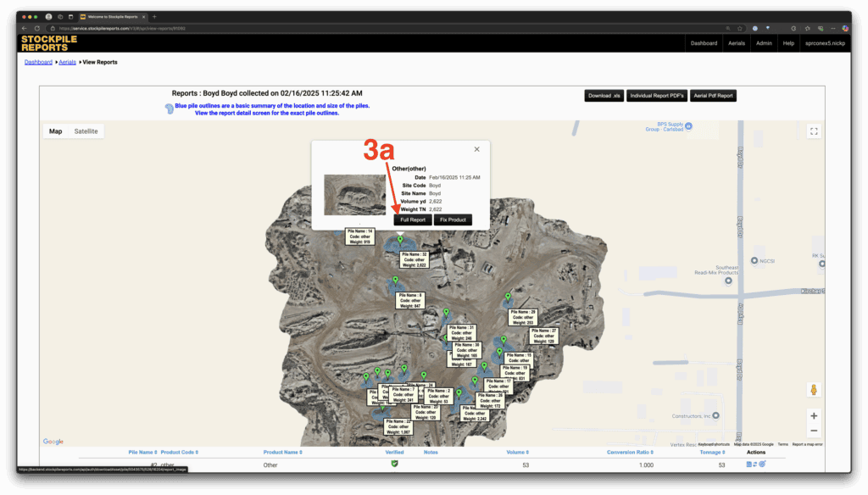Screen dimensions: 868x495
Task: Download the .xls report
Action: [x=603, y=96]
